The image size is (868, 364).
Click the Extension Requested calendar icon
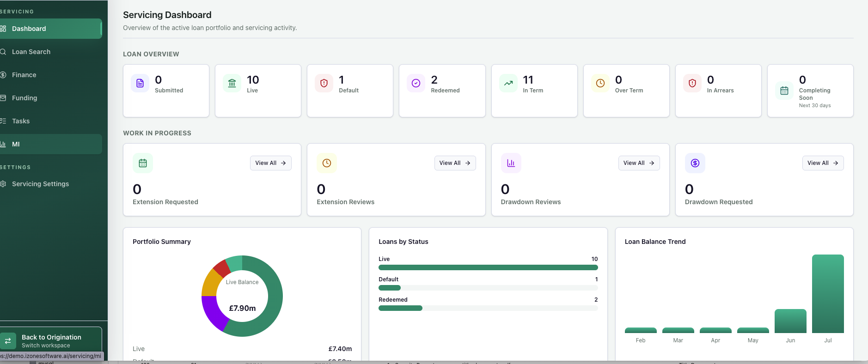(143, 163)
